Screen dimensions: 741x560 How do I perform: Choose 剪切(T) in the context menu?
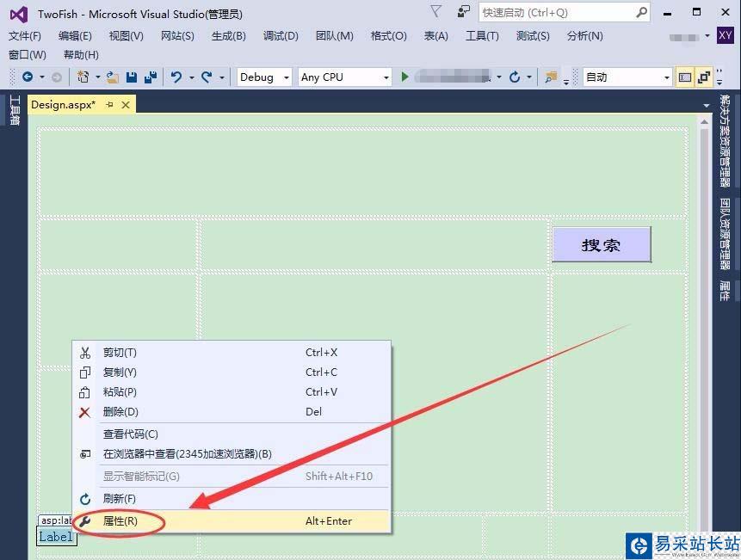pos(232,353)
